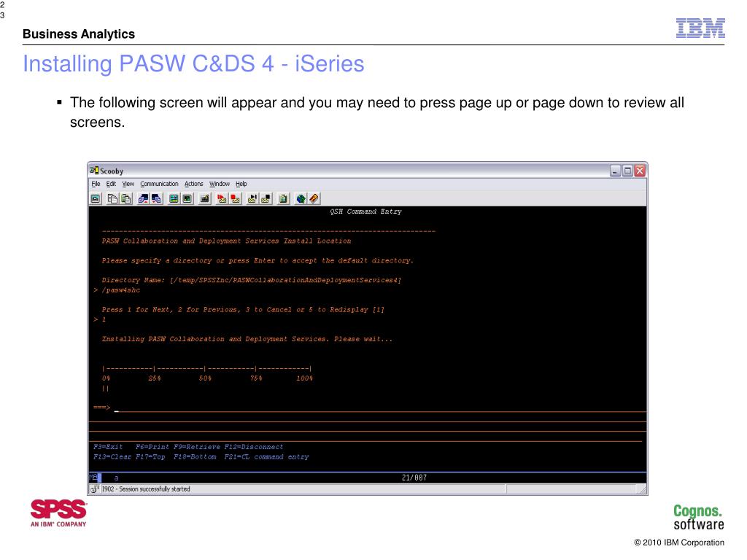Click the F9=Retrieve function key label
Image resolution: width=747 pixels, height=560 pixels.
coord(197,447)
